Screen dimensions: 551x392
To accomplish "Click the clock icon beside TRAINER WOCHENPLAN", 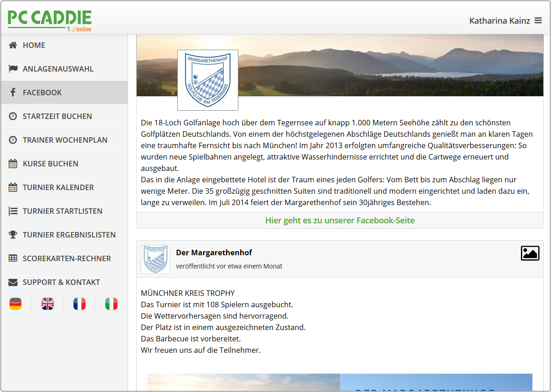I will (x=13, y=140).
